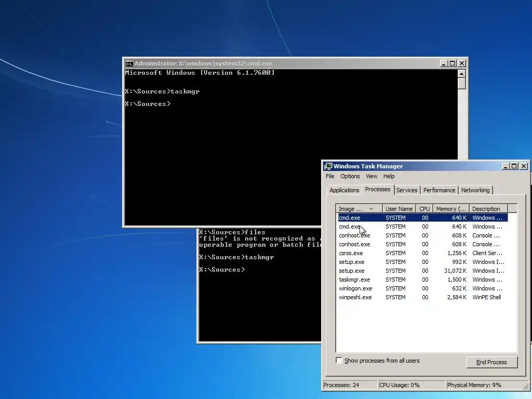
Task: Select the first conhost.exe process row
Action: click(x=423, y=235)
